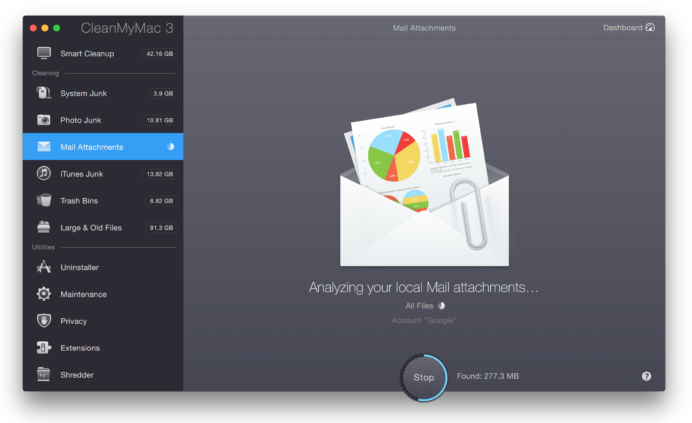The width and height of the screenshot is (692, 423).
Task: Click the Dashboard gauge icon
Action: 650,27
